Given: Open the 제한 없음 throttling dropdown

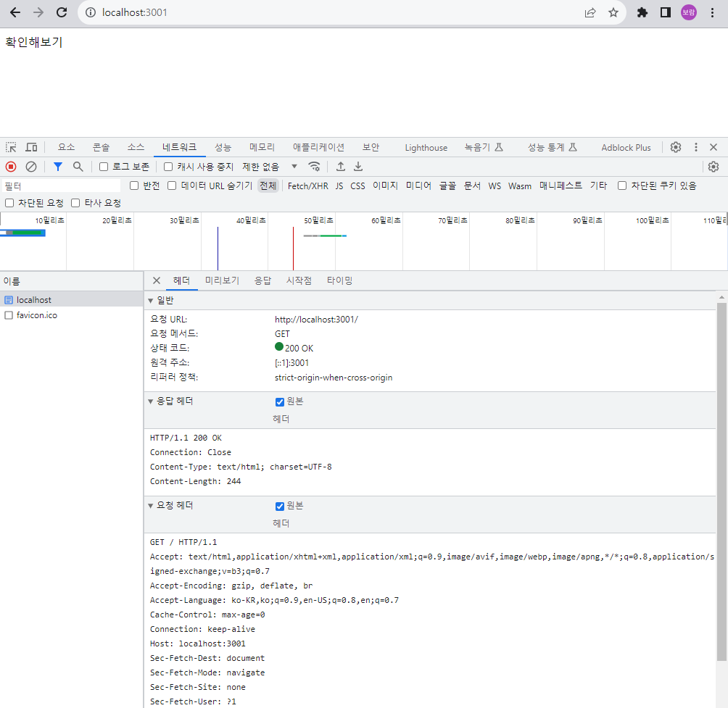Looking at the screenshot, I should coord(270,167).
